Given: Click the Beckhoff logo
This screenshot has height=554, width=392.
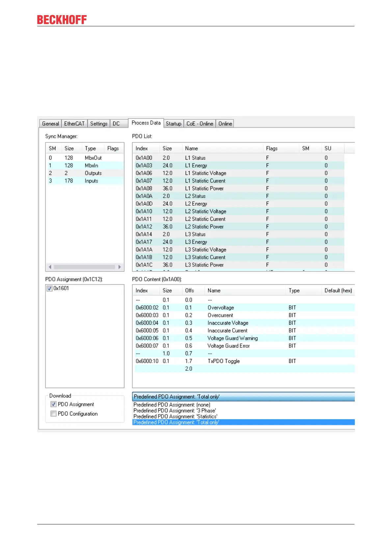Looking at the screenshot, I should point(62,20).
